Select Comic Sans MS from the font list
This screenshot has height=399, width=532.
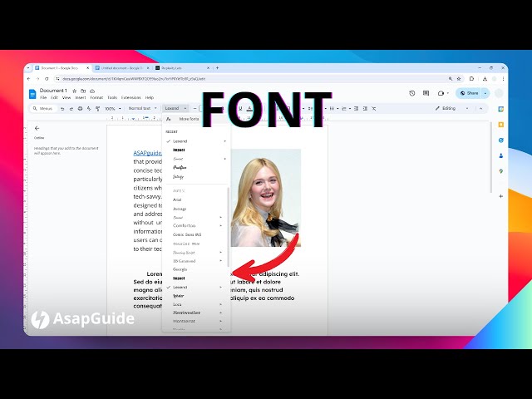(187, 234)
